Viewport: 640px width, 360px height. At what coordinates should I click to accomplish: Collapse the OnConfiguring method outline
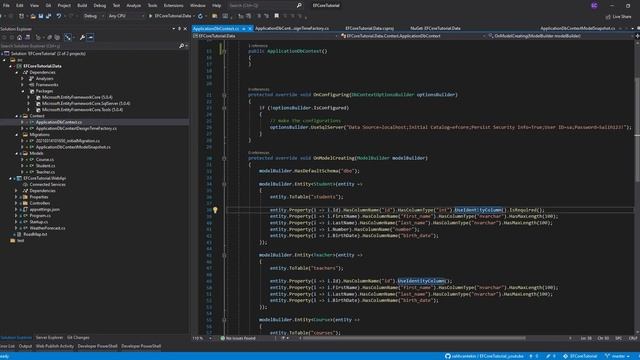pos(224,95)
